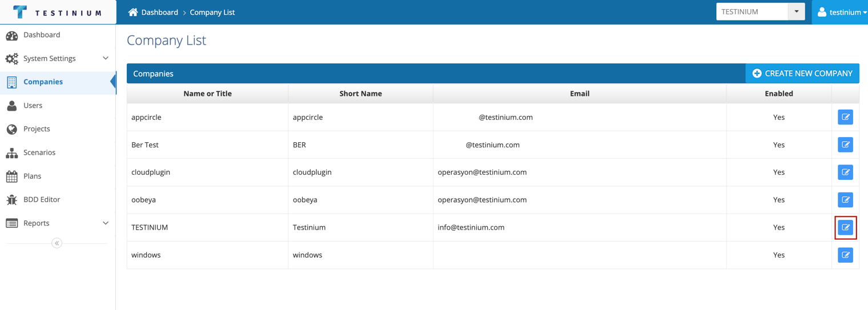The height and width of the screenshot is (310, 868).
Task: Click the Email column header
Action: pyautogui.click(x=580, y=94)
